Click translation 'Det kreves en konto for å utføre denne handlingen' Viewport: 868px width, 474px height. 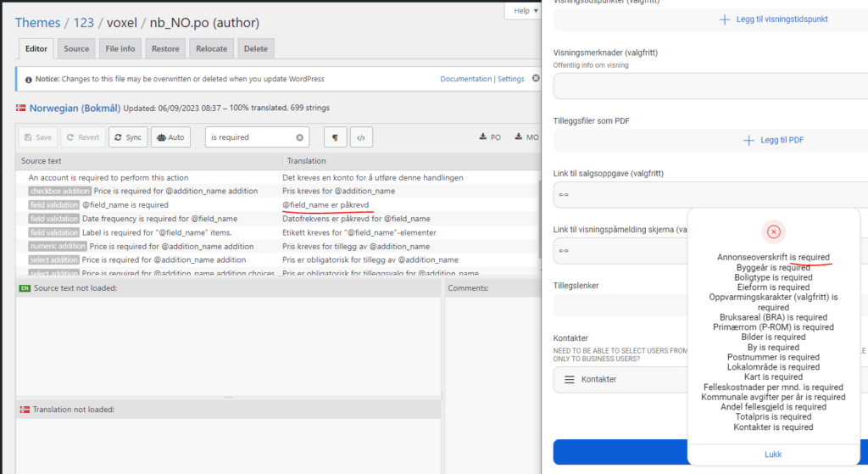[373, 178]
